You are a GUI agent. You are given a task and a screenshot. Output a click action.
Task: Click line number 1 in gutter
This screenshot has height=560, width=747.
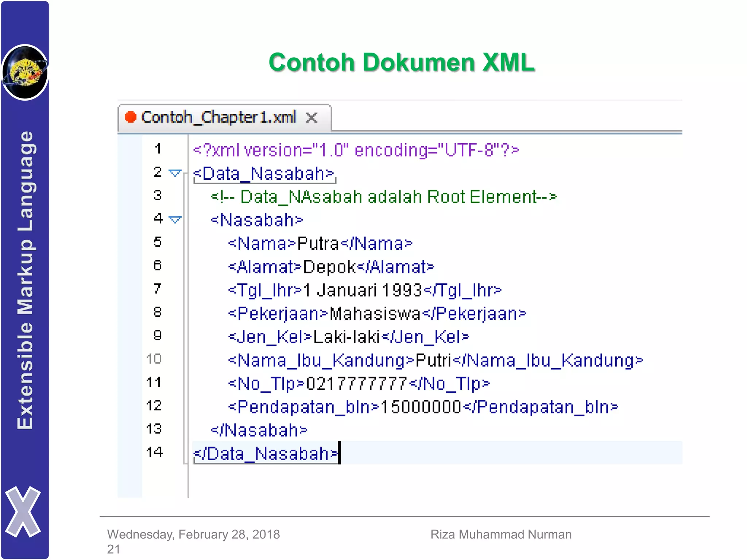click(x=158, y=149)
